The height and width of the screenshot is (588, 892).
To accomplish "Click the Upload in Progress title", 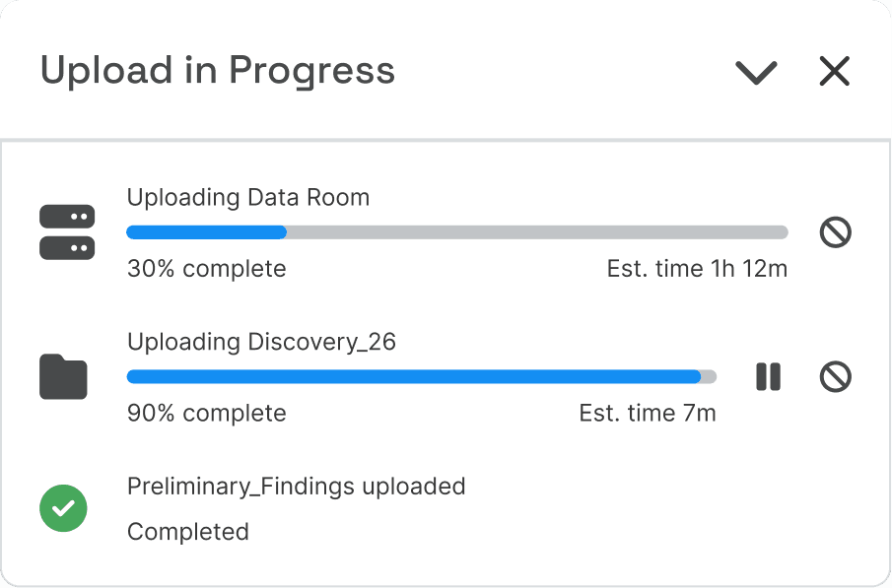I will pyautogui.click(x=217, y=70).
